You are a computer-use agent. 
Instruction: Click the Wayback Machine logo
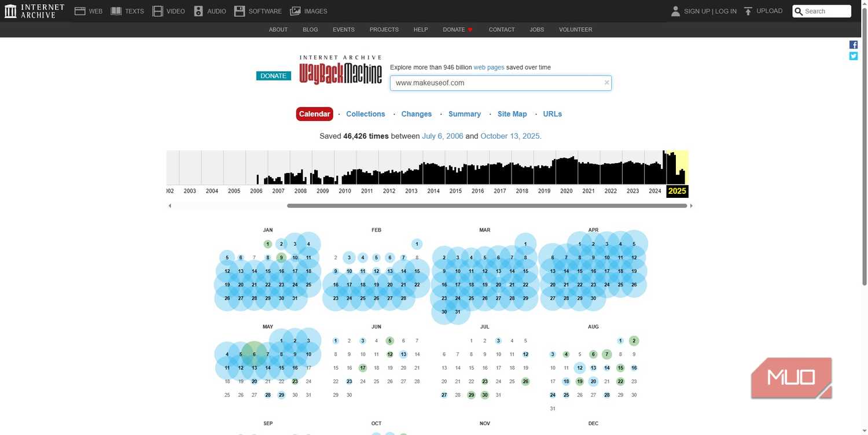(340, 70)
